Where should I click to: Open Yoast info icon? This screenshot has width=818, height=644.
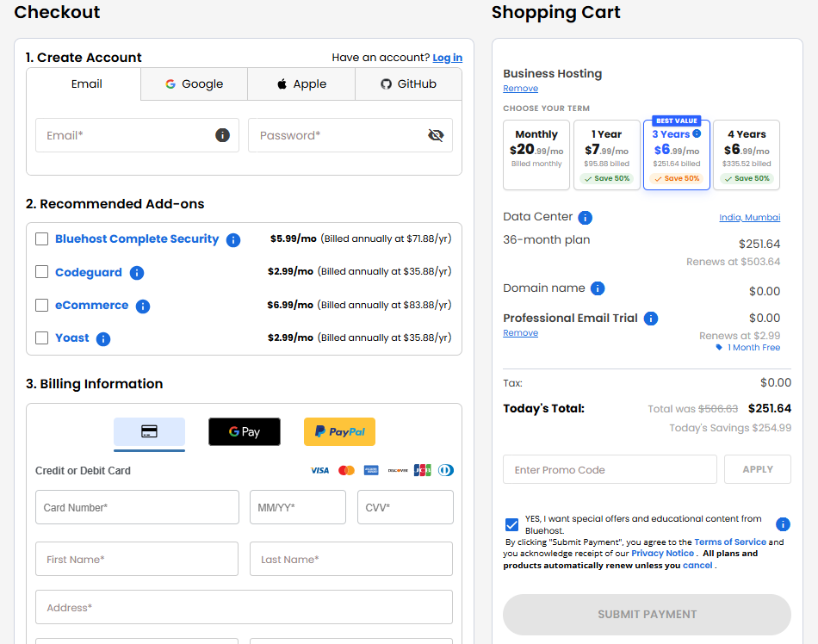point(103,339)
